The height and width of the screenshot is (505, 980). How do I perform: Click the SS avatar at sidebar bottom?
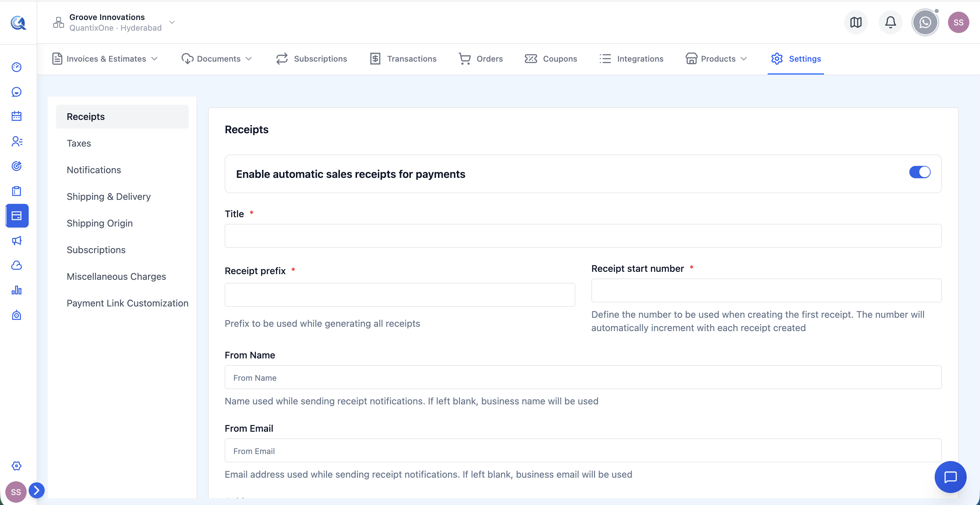tap(16, 492)
